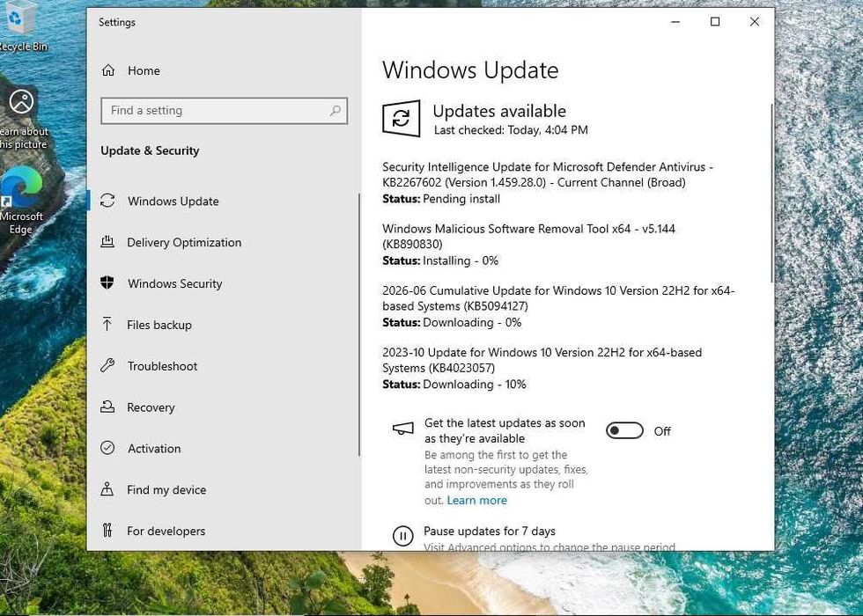The image size is (863, 616).
Task: Open the Microsoft Edge desktop shortcut
Action: (x=21, y=202)
